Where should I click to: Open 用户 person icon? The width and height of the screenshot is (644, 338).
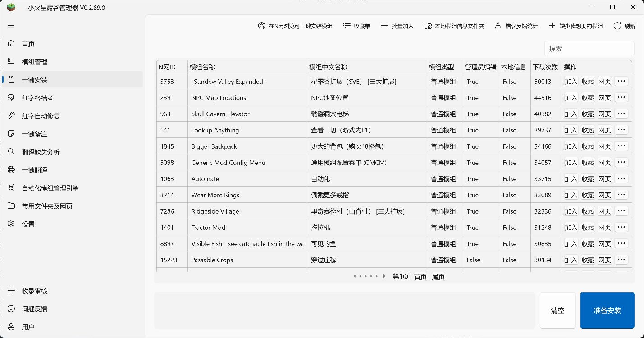(11, 327)
